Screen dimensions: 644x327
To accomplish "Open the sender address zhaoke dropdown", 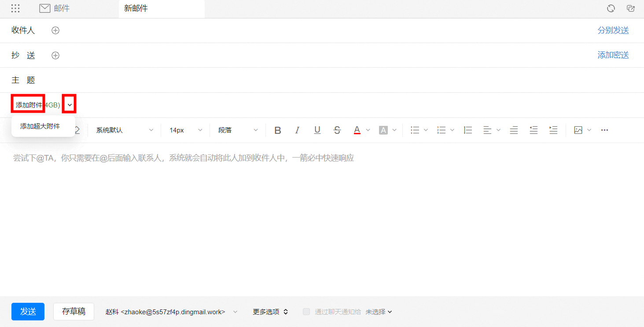I will (x=172, y=312).
